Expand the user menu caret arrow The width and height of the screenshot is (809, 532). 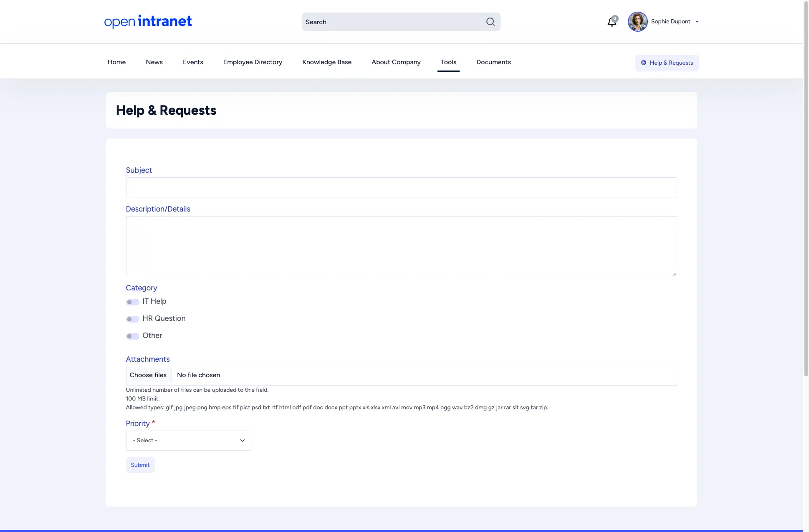coord(697,22)
